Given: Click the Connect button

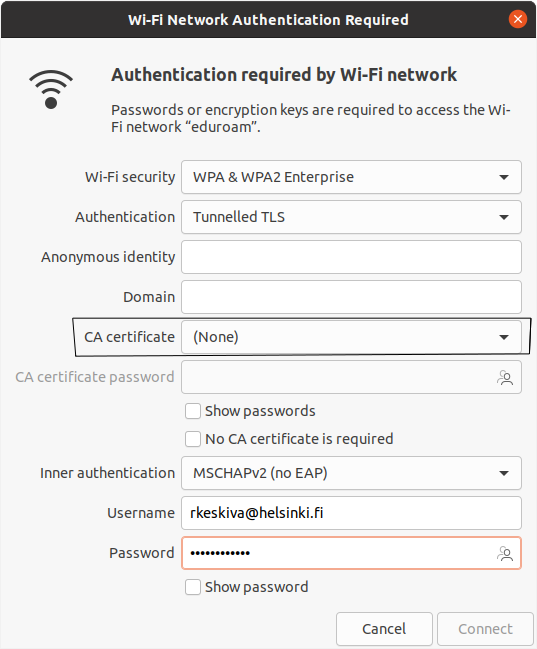Looking at the screenshot, I should 485,629.
